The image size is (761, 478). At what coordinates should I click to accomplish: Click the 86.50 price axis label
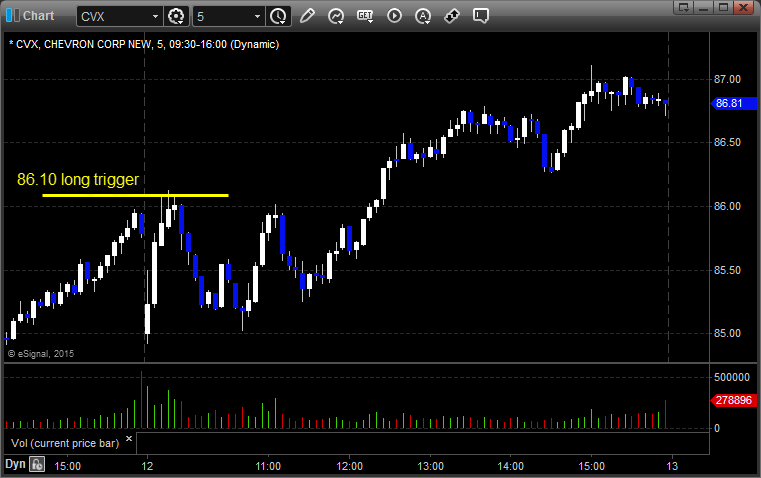tap(728, 142)
